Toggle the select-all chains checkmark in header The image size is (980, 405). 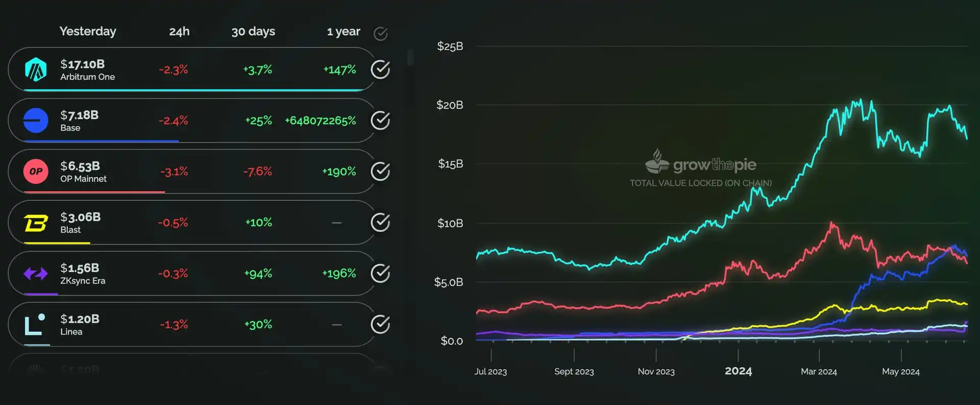380,34
